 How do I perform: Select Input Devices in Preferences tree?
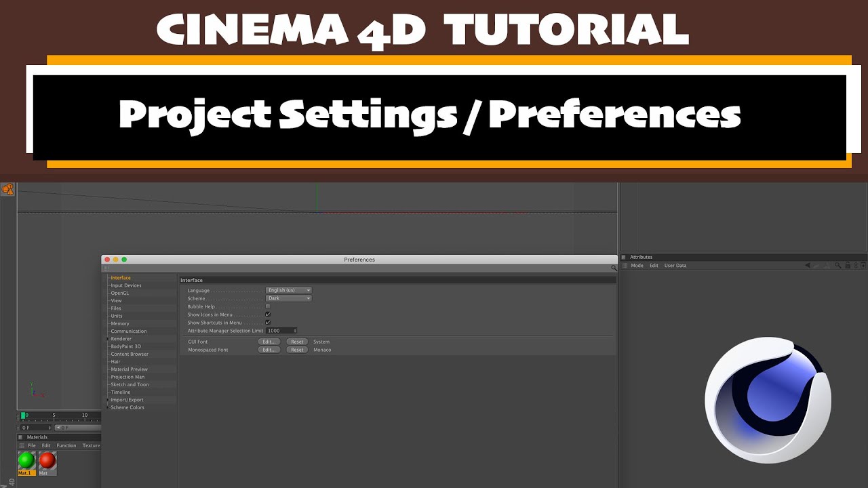(x=126, y=285)
